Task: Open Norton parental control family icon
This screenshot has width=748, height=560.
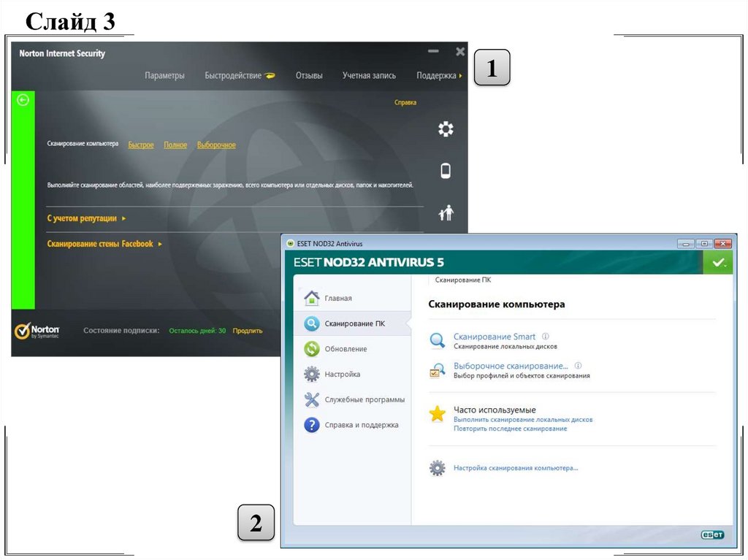Action: tap(446, 212)
